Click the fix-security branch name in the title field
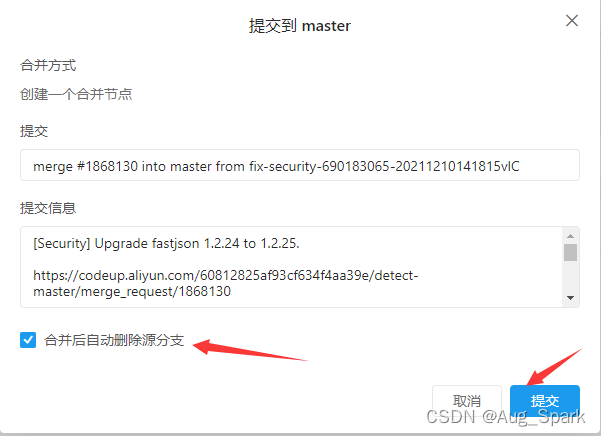601x436 pixels. pos(384,166)
